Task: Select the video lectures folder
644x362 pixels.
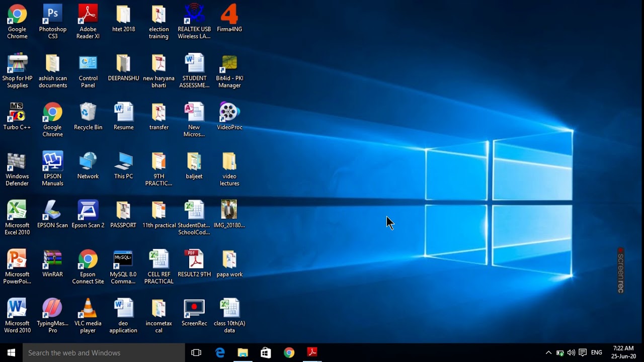Action: pos(229,168)
